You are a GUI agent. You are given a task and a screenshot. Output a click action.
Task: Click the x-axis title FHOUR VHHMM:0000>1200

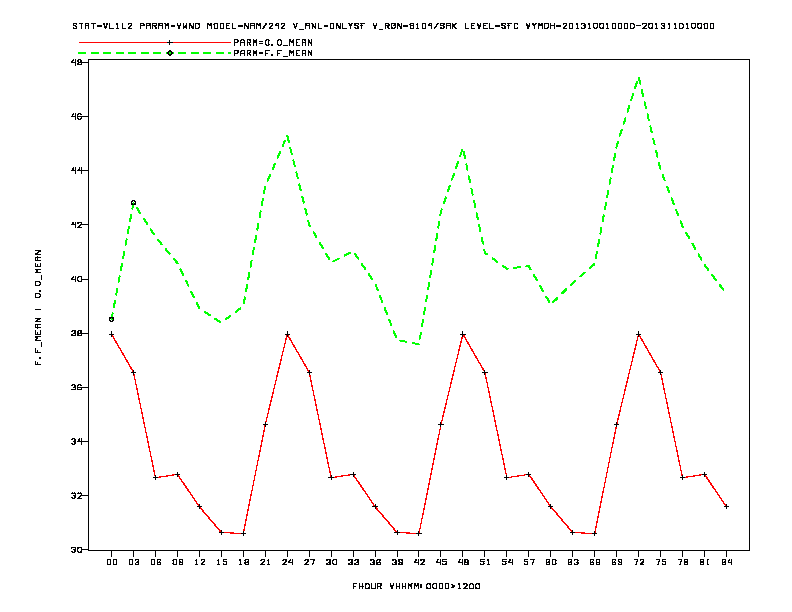[x=416, y=586]
